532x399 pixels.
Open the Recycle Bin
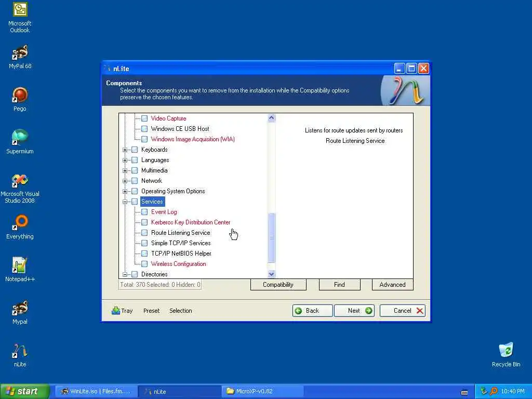pyautogui.click(x=506, y=355)
